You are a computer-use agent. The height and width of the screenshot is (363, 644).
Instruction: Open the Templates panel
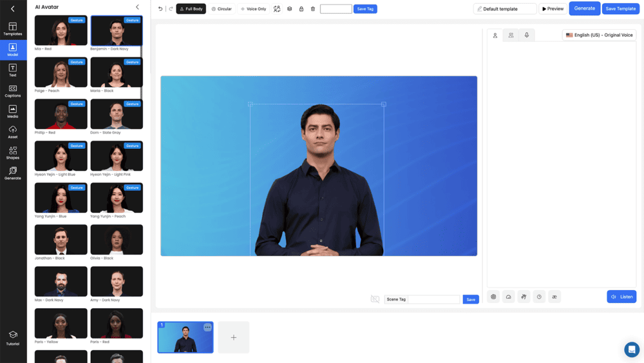tap(13, 29)
